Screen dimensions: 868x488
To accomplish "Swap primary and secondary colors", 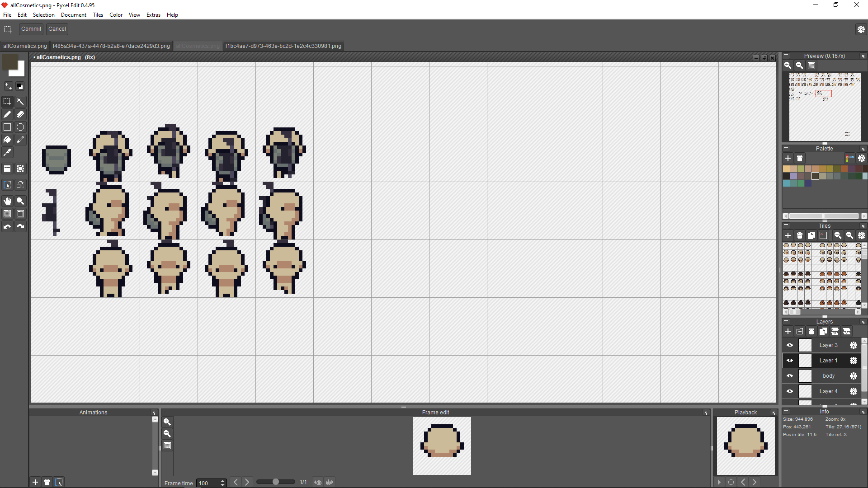I will pos(8,86).
